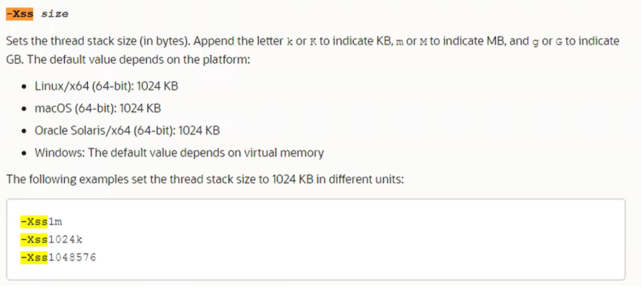644x290 pixels.
Task: Click the italic word size in heading
Action: tap(55, 14)
